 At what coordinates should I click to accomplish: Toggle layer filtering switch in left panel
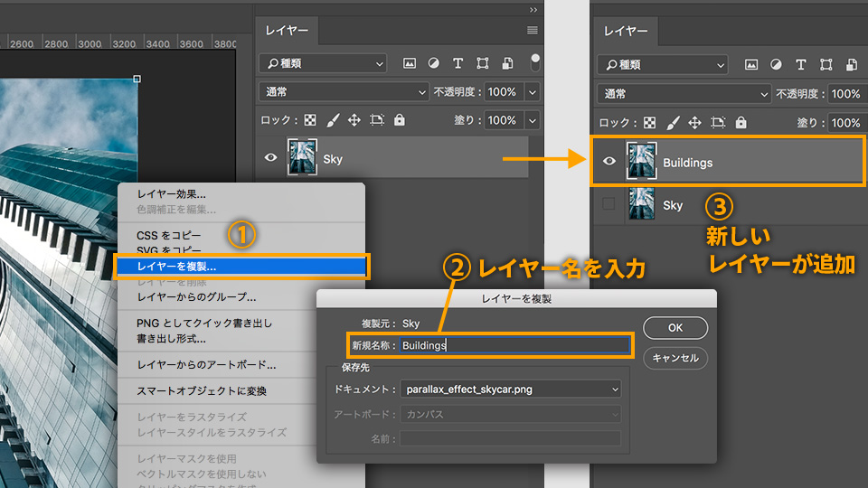534,63
